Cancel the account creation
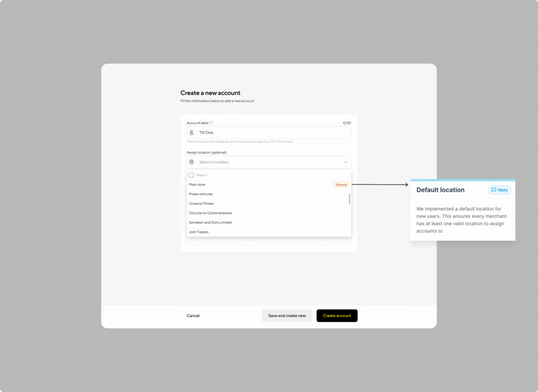The width and height of the screenshot is (538, 392). [x=193, y=316]
